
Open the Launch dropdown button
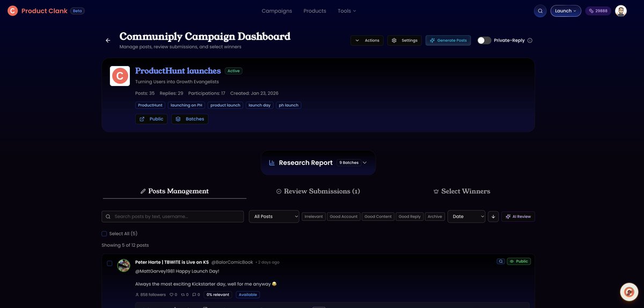566,11
